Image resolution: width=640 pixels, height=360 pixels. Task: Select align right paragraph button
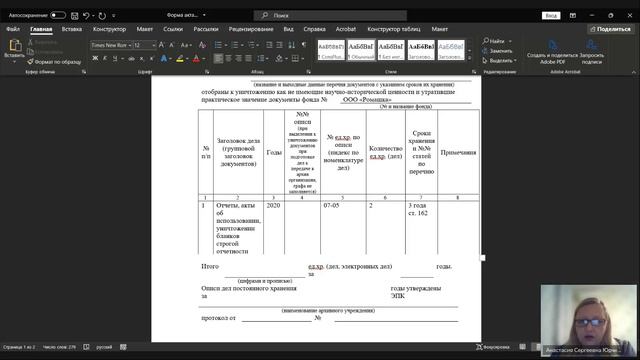coord(238,59)
